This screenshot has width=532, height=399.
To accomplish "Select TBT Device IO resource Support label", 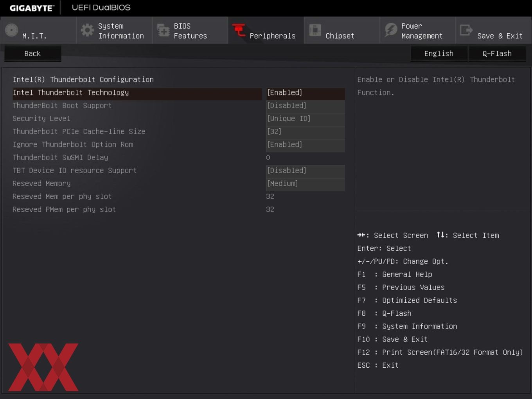I will [x=75, y=171].
